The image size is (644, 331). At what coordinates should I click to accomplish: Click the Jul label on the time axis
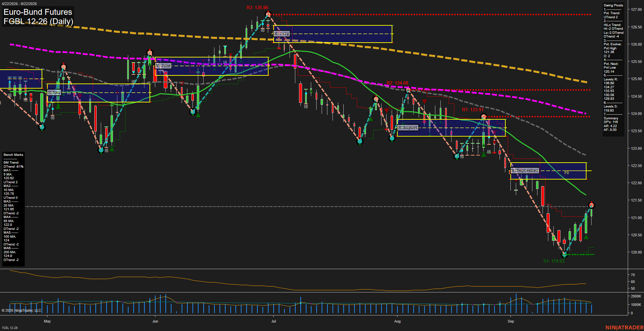(274, 321)
